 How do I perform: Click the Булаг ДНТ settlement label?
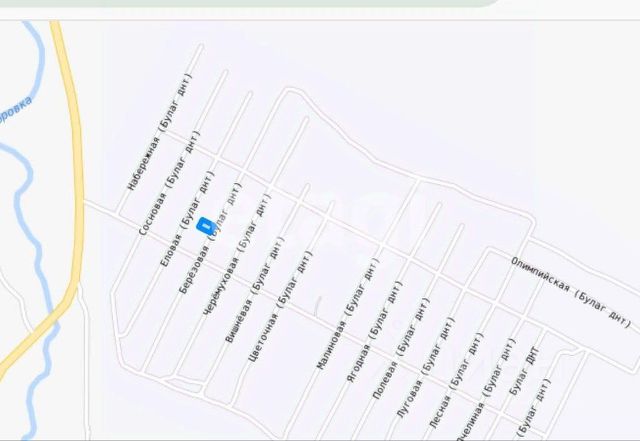(x=524, y=371)
